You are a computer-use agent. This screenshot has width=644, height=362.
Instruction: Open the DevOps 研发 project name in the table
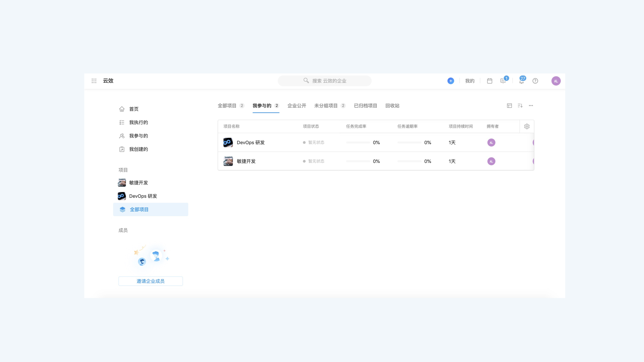pyautogui.click(x=251, y=142)
